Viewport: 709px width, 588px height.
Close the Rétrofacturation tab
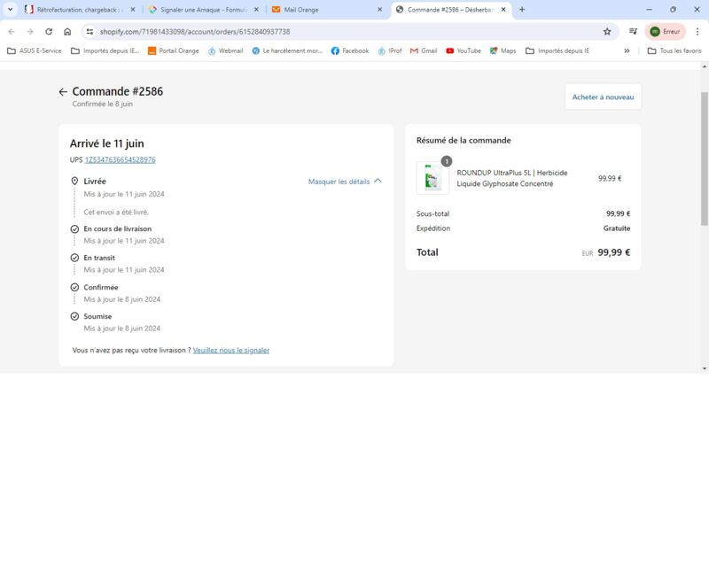[132, 10]
